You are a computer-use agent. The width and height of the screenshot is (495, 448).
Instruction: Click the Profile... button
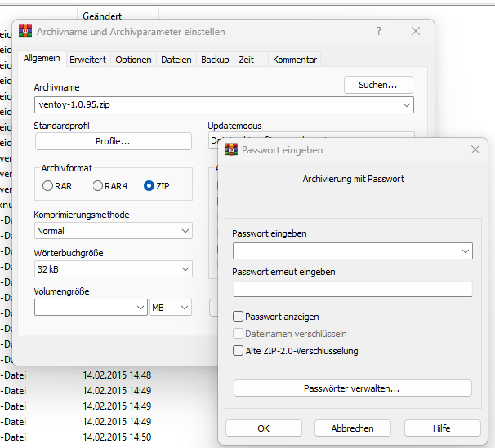(113, 141)
